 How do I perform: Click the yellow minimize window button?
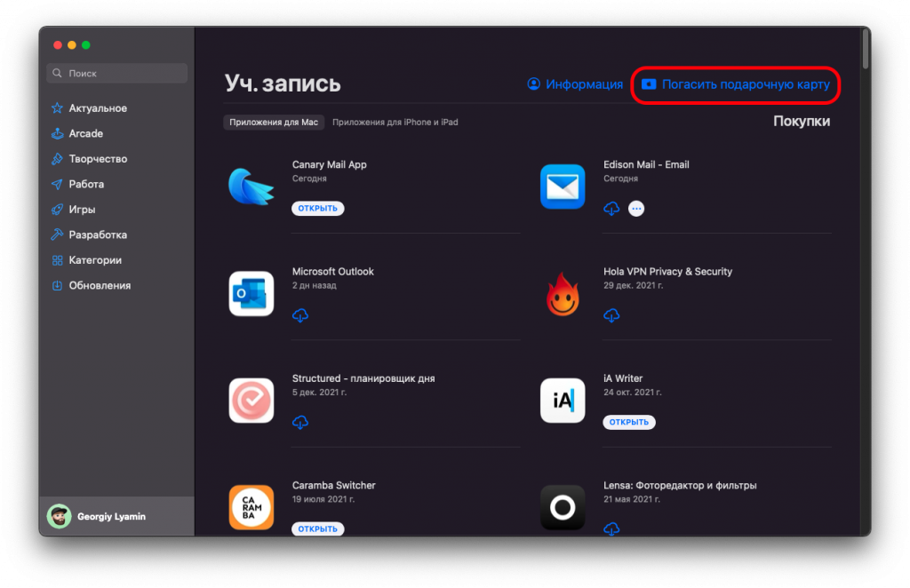pyautogui.click(x=72, y=45)
